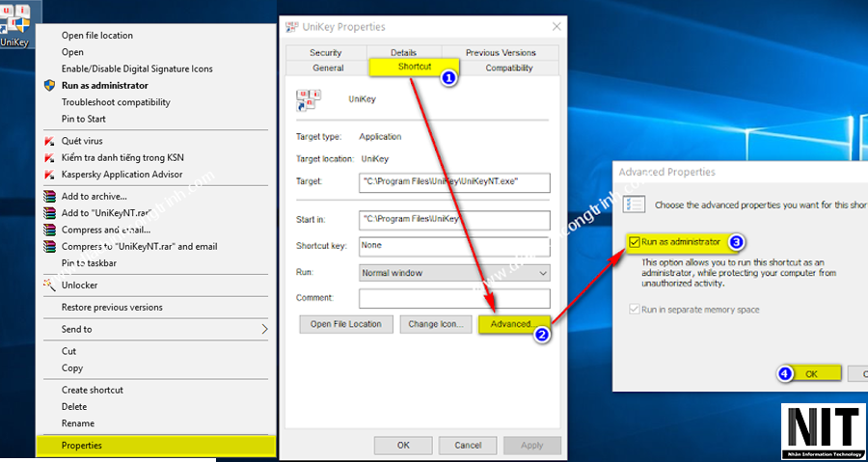Click OK in Advanced Properties dialog

click(811, 374)
